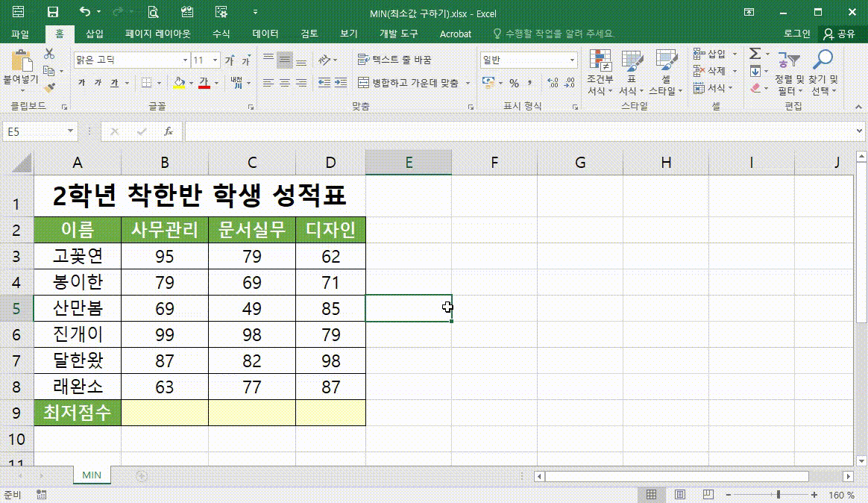Screen dimensions: 868x503
Task: Expand Merge & Center (병합하고 가운데 맞춤) dropdown arrow
Action: pos(468,83)
